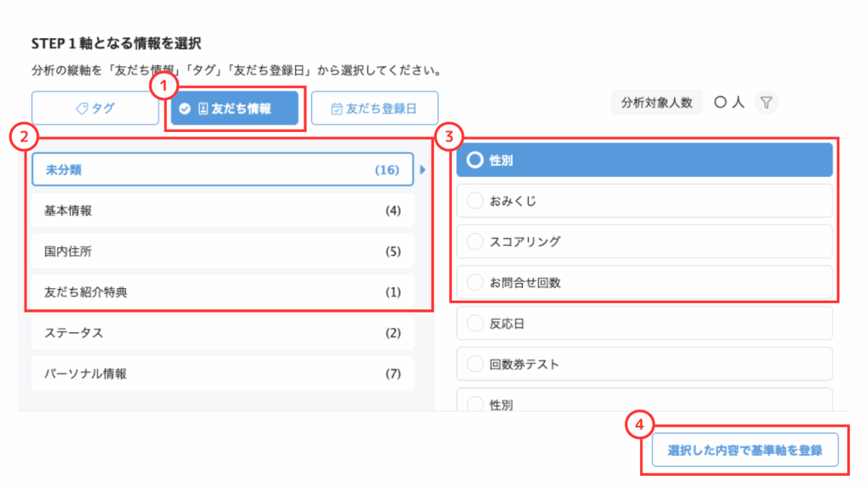Select the 反応日 radio option

pos(475,324)
